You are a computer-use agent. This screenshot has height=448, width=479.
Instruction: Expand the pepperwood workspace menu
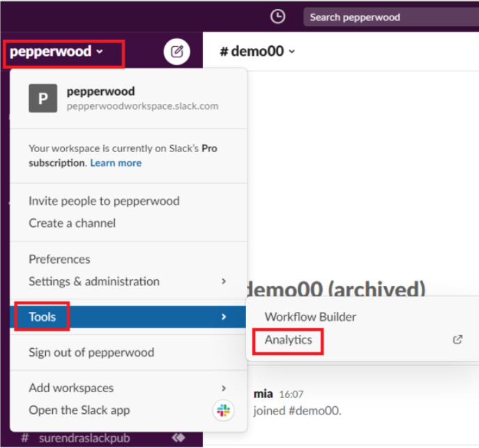(56, 52)
